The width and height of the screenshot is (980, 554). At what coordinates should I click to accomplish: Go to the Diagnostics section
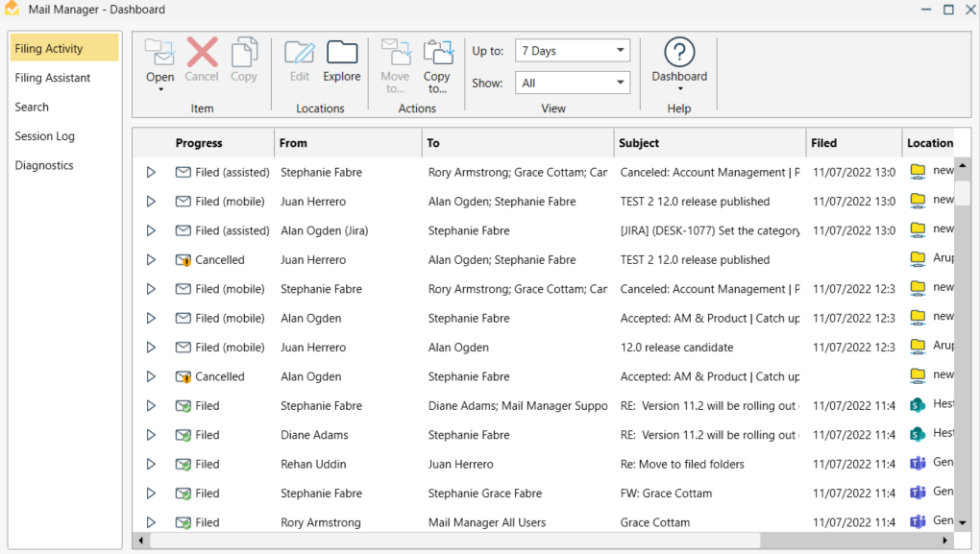(x=44, y=165)
